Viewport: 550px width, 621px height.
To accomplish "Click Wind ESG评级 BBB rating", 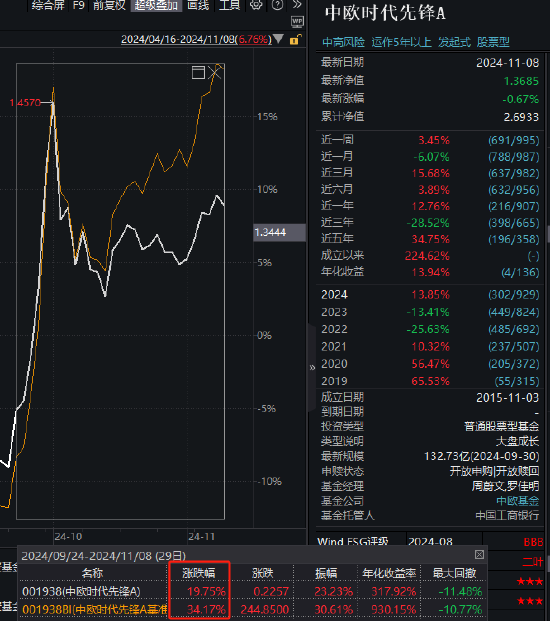I will click(533, 542).
